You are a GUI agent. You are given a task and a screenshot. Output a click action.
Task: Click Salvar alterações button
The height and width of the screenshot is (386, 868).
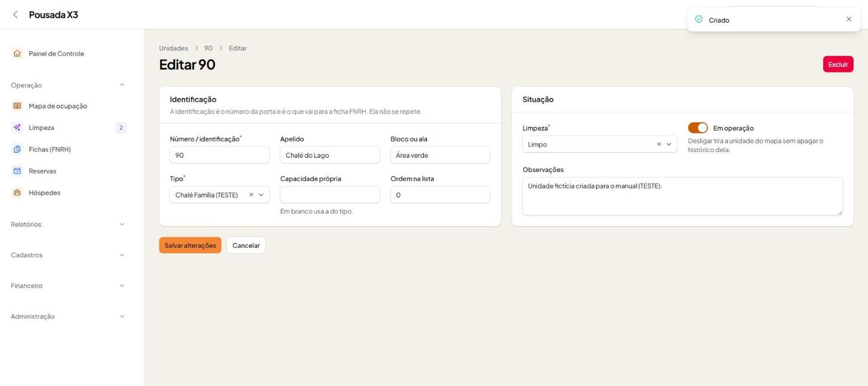[190, 246]
